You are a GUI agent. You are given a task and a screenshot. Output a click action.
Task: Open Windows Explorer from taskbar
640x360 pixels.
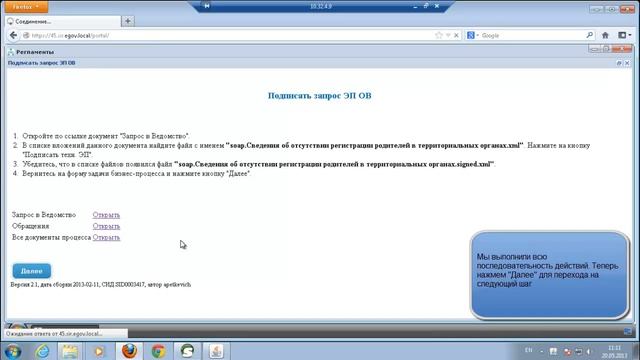pos(70,351)
